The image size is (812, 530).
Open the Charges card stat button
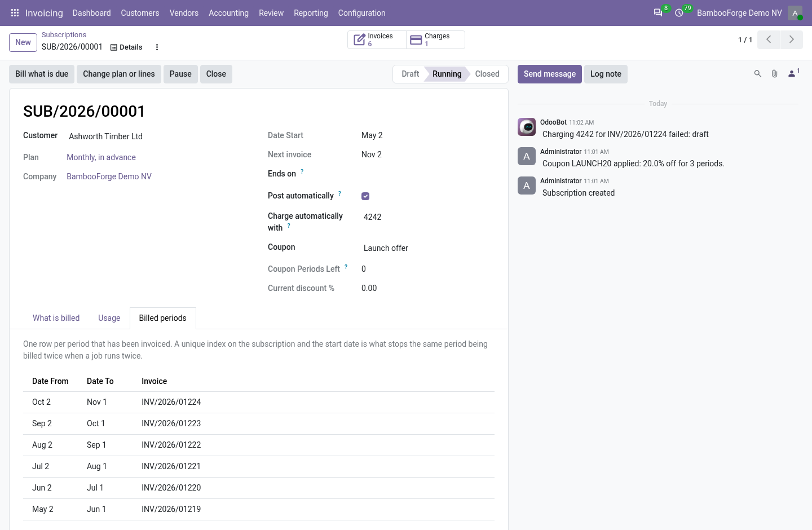(435, 40)
